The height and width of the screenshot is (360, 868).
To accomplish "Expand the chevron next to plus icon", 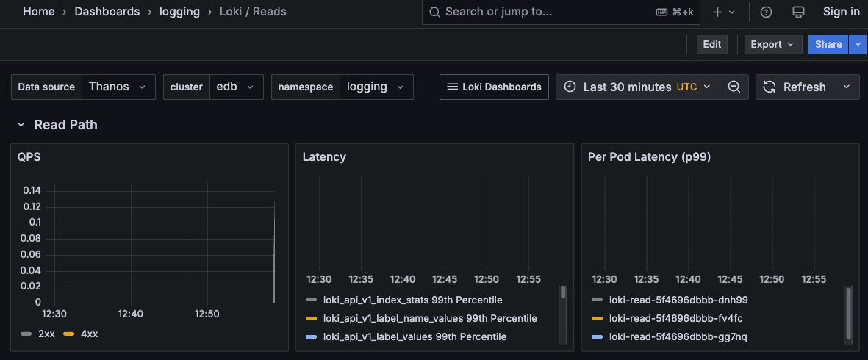I will pyautogui.click(x=732, y=12).
